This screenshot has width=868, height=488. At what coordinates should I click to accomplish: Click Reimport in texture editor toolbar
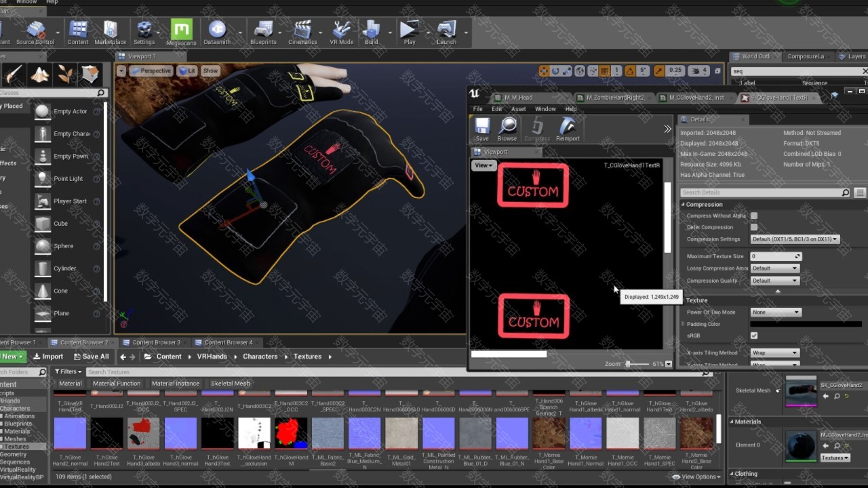point(568,129)
